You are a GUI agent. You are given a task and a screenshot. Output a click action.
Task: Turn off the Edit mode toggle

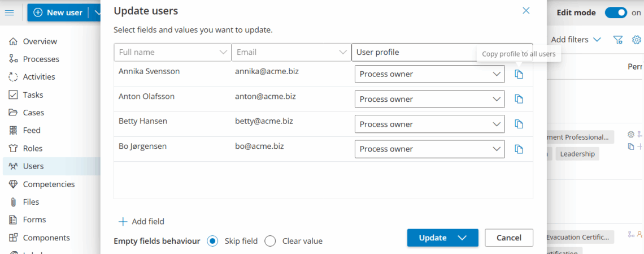click(616, 12)
